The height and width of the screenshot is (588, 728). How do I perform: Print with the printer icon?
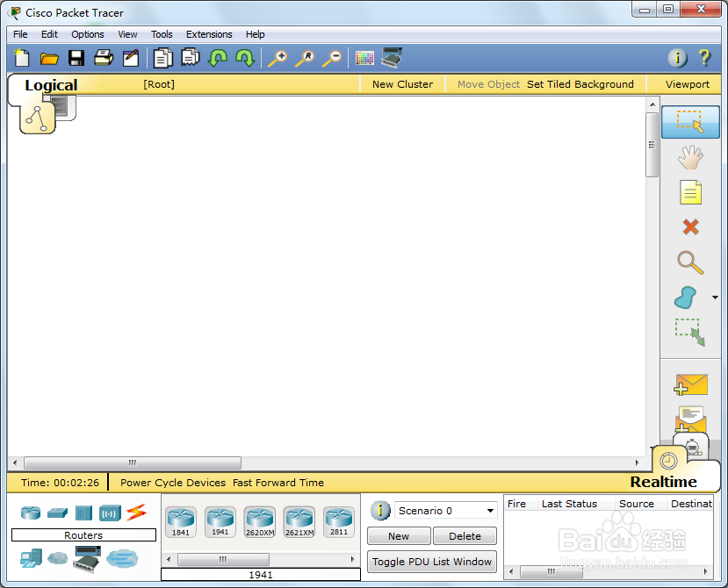104,58
